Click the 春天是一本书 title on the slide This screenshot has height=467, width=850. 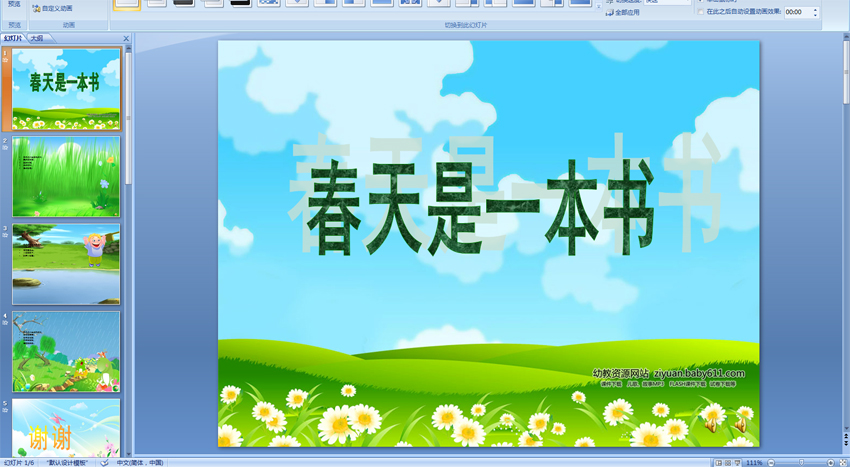[x=480, y=206]
